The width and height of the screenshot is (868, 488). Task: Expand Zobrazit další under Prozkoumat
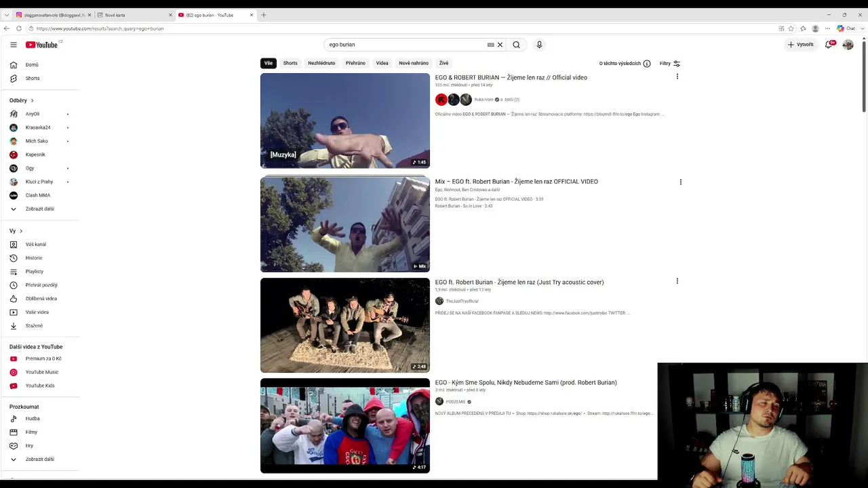point(40,460)
